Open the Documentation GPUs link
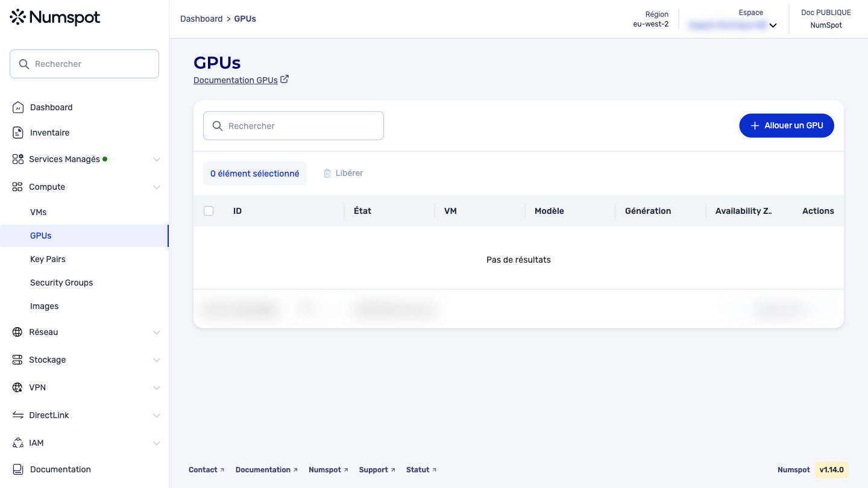Viewport: 868px width, 488px height. click(236, 80)
